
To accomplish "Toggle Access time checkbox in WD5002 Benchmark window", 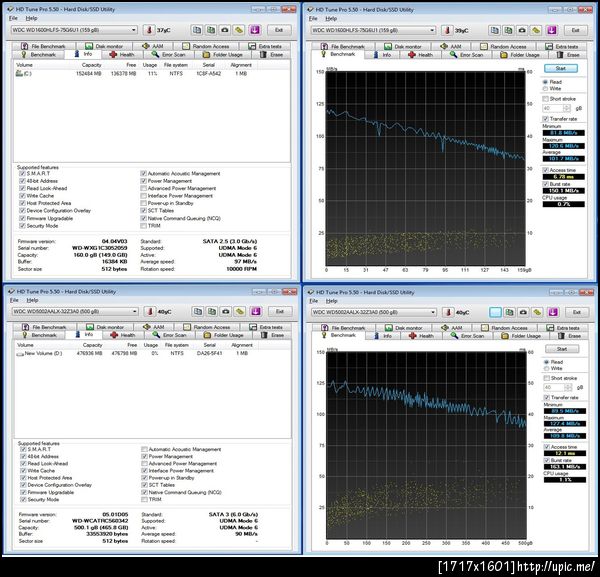I will (x=546, y=447).
